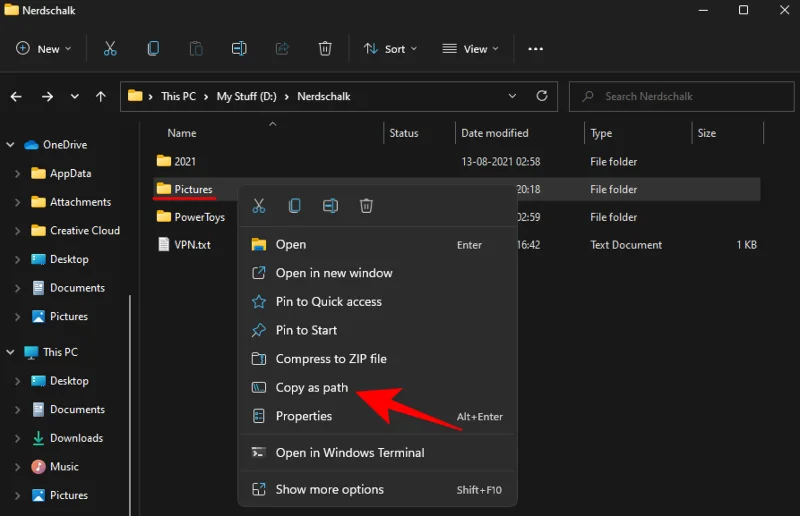This screenshot has height=516, width=800.
Task: Click Nerdschalk in the breadcrumb path
Action: click(x=324, y=96)
